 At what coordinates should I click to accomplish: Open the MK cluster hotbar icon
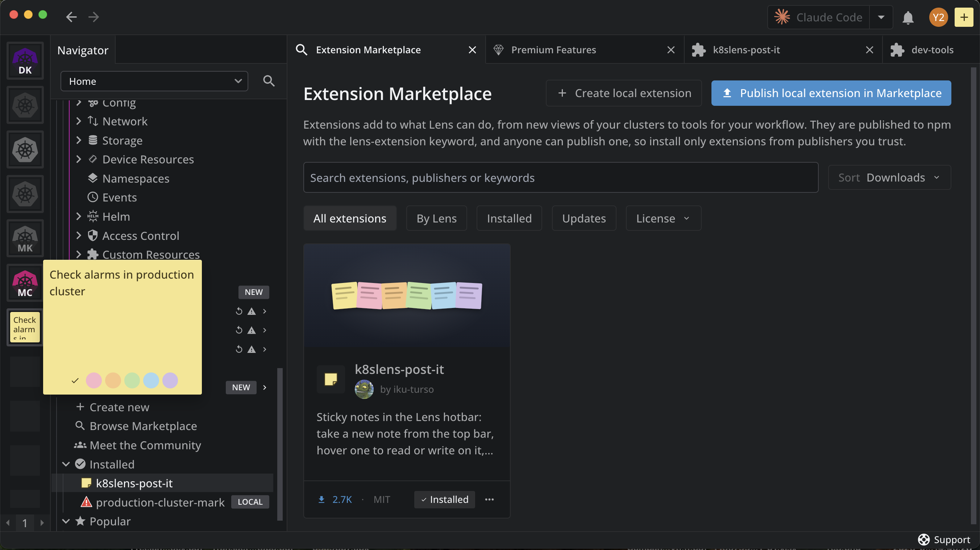click(25, 238)
